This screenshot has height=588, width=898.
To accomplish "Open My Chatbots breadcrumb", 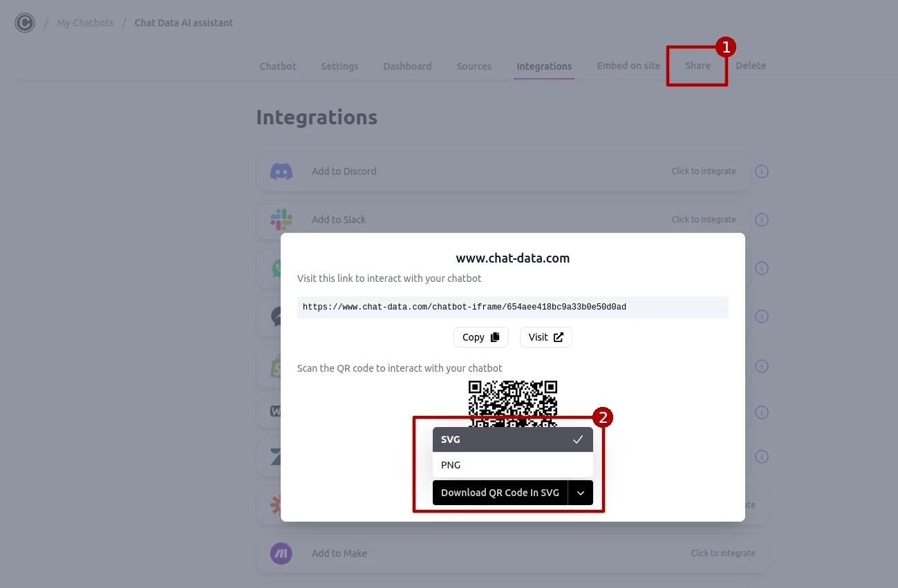I will coord(85,23).
